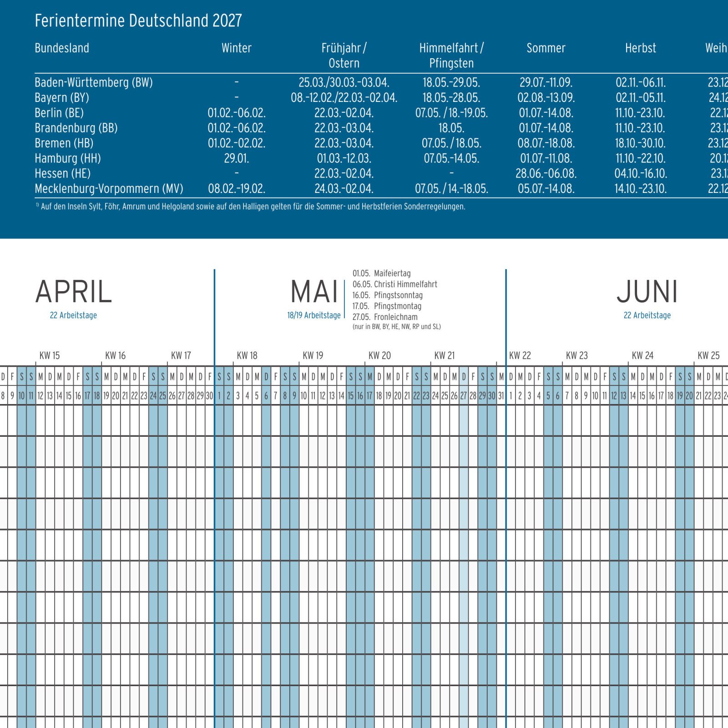Select Bayern's summer dates "02.08.-13.09."
The image size is (728, 728).
click(546, 98)
